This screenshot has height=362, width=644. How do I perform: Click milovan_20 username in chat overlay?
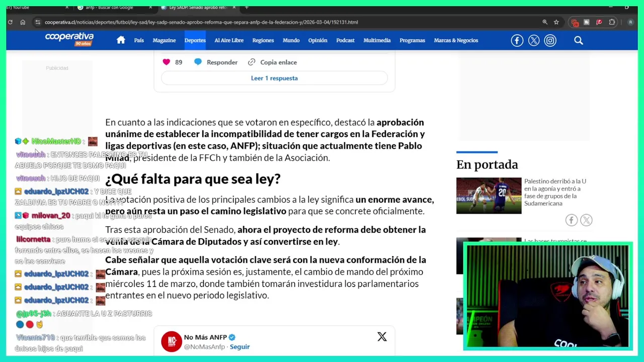pyautogui.click(x=51, y=216)
